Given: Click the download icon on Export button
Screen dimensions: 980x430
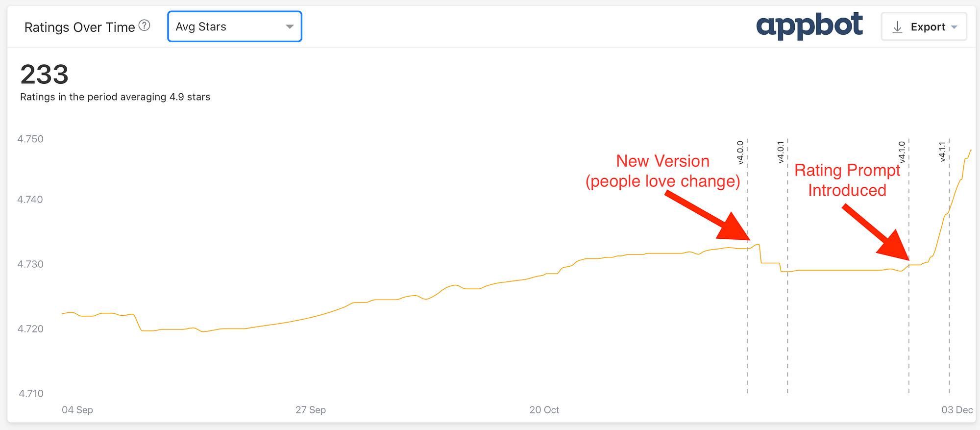Looking at the screenshot, I should coord(897,27).
